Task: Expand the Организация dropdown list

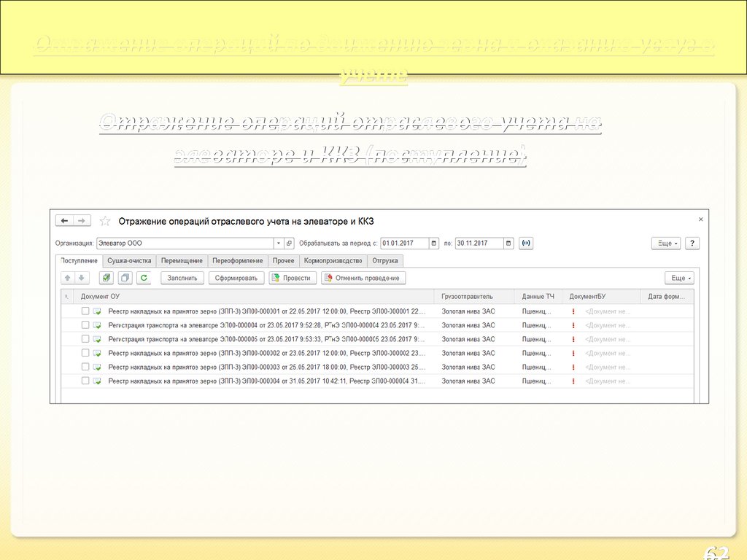Action: point(279,244)
